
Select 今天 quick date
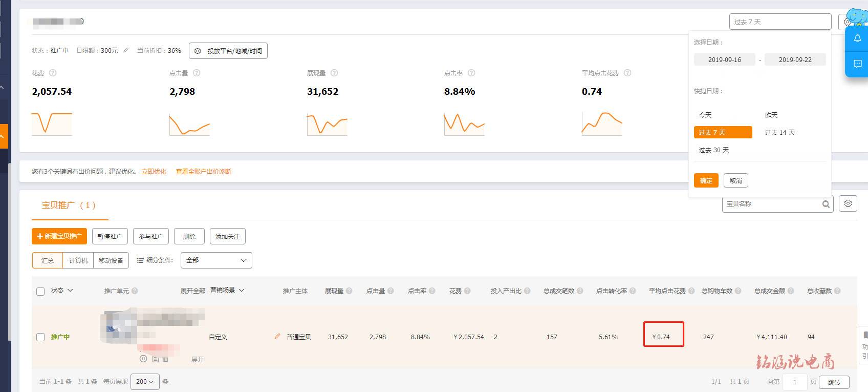click(x=705, y=115)
